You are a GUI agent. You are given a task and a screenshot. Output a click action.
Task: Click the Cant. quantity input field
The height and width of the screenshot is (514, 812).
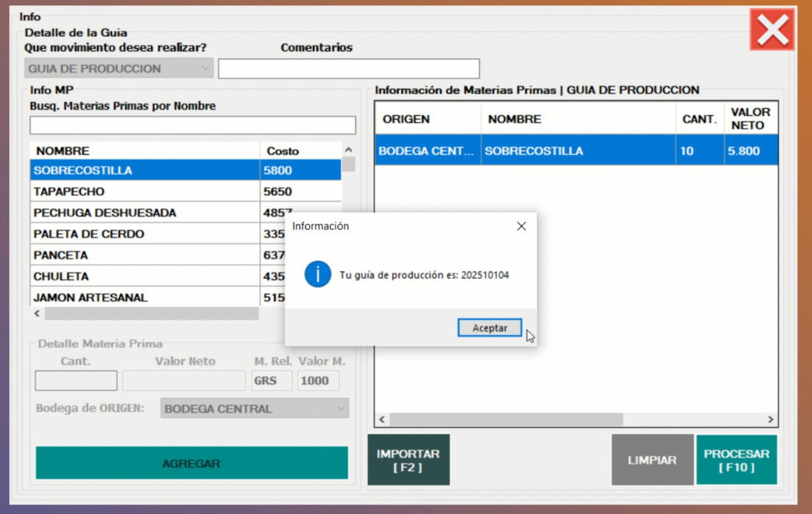(76, 380)
